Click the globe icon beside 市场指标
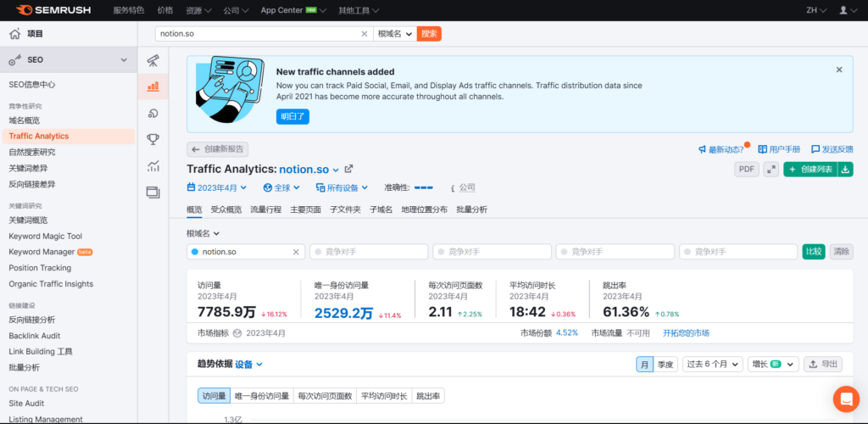The height and width of the screenshot is (424, 868). (x=237, y=333)
